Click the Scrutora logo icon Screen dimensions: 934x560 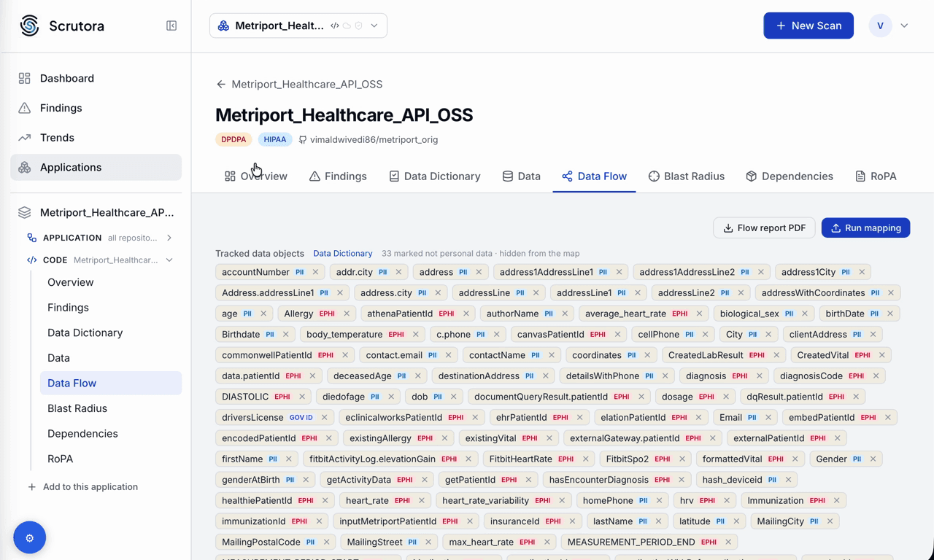tap(29, 26)
